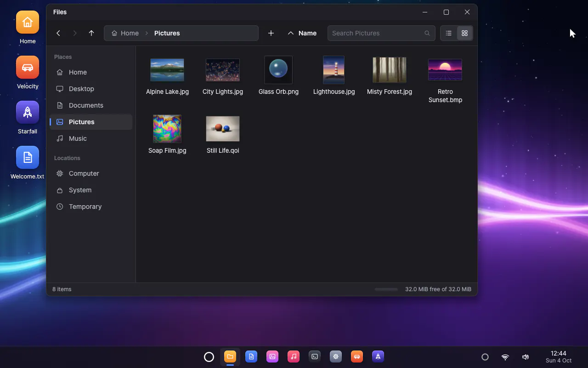Open the Velocity car app in taskbar
588x368 pixels.
(357, 357)
